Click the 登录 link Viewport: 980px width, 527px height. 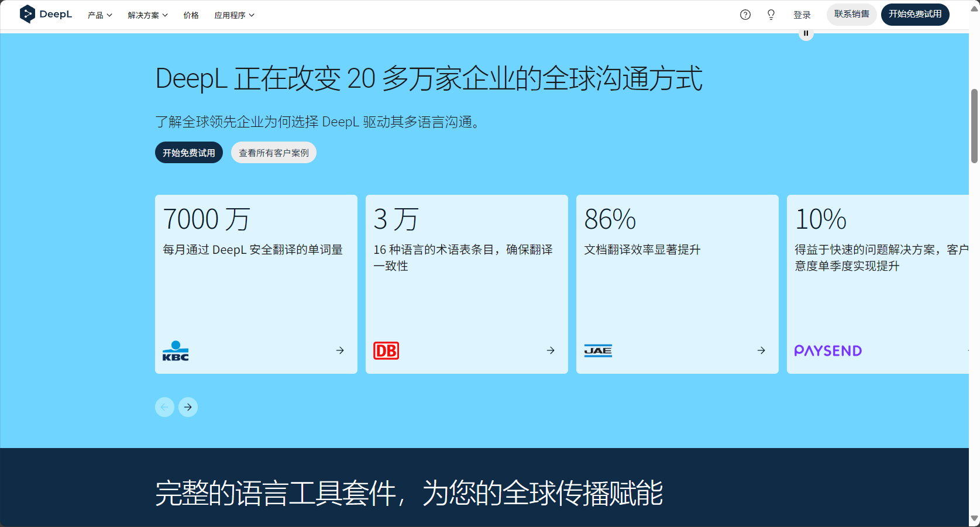(802, 15)
